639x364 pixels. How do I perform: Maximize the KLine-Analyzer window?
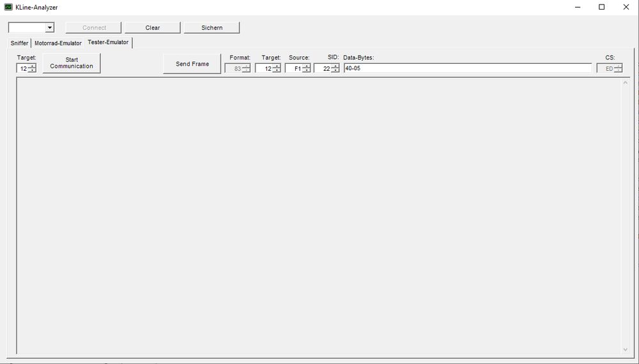click(x=601, y=7)
